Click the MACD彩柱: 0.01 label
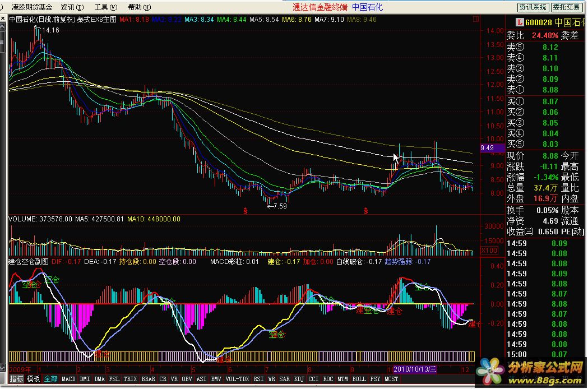Screen dimensions: 588x389 click(x=234, y=262)
